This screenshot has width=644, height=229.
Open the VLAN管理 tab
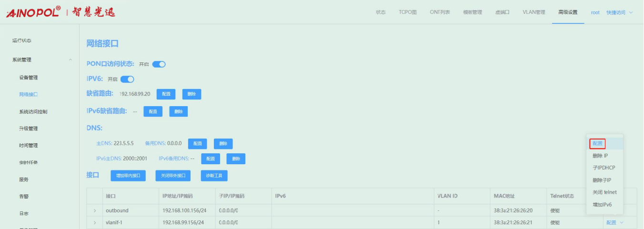coord(533,12)
